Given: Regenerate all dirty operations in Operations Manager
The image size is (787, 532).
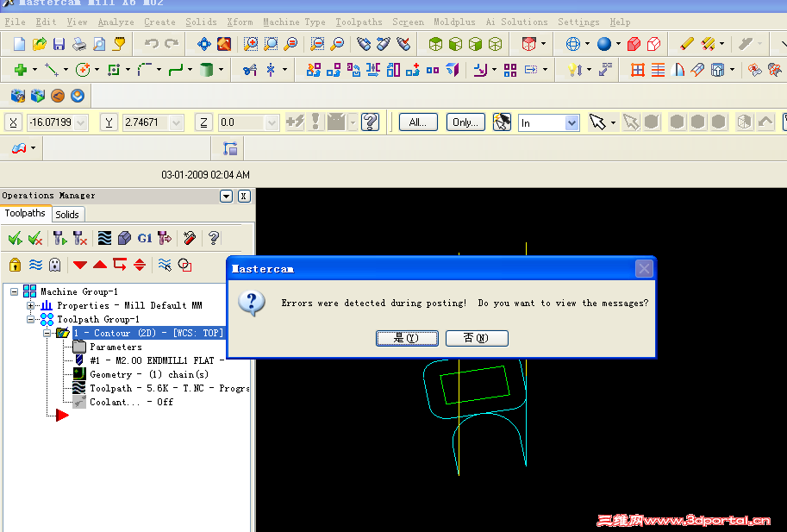Looking at the screenshot, I should [x=79, y=237].
